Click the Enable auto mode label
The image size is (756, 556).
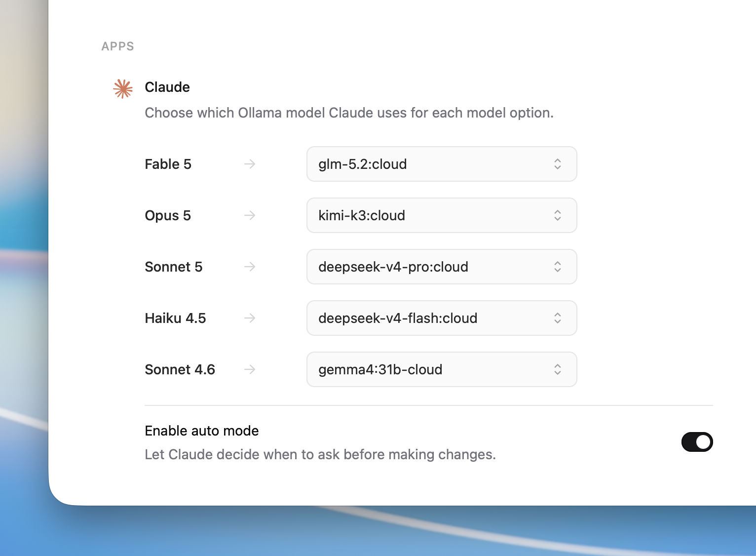coord(202,431)
